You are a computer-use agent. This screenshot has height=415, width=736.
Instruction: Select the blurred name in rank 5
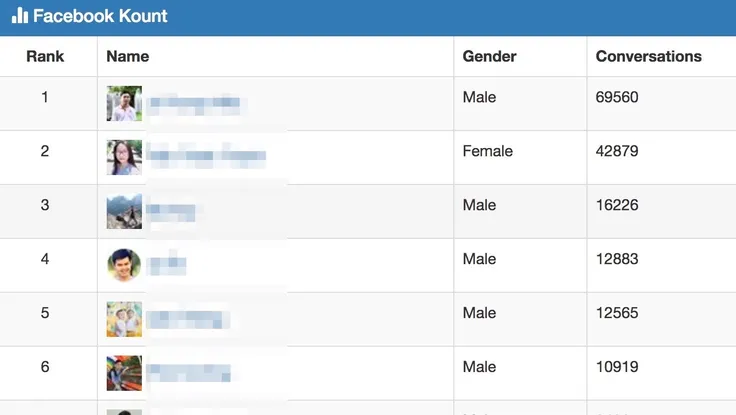tap(188, 319)
